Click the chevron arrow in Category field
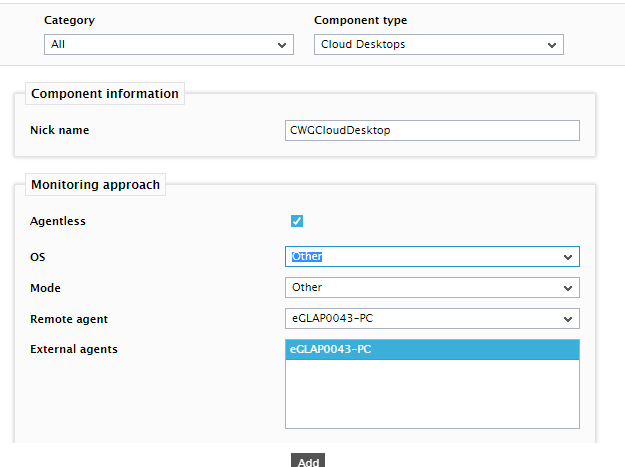 coord(282,45)
